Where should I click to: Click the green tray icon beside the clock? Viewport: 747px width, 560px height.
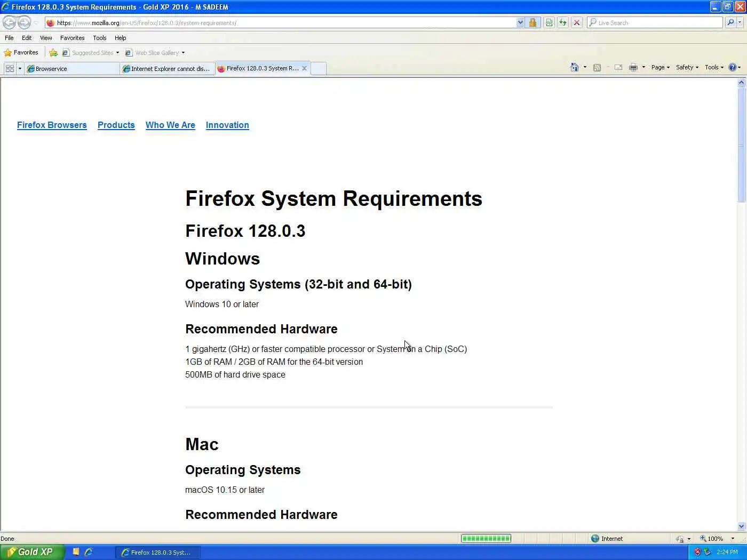tap(708, 552)
